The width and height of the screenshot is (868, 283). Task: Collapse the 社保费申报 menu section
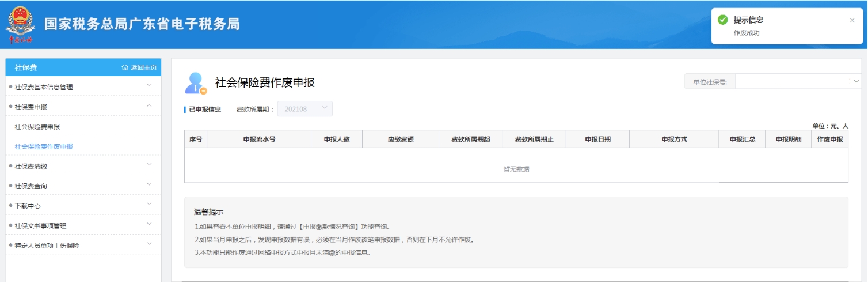[x=149, y=106]
